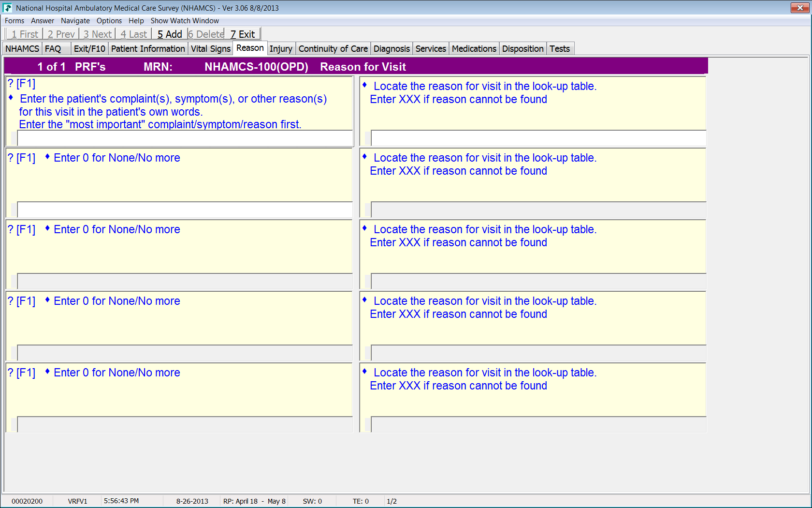The height and width of the screenshot is (508, 812).
Task: Click the 'MRN:' label in header
Action: pyautogui.click(x=158, y=67)
